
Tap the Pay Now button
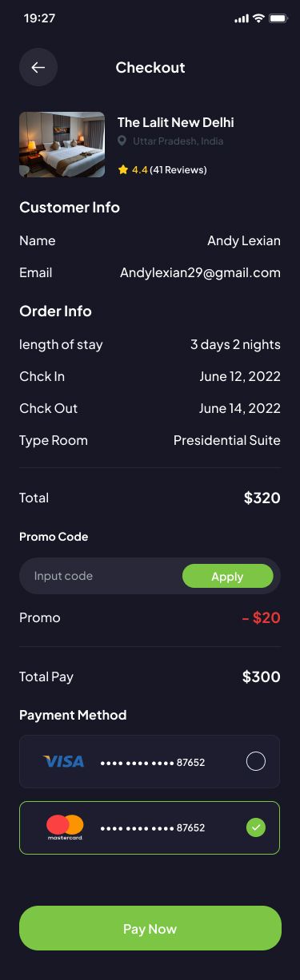point(150,928)
